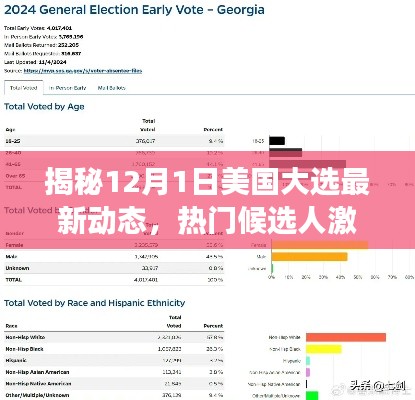The width and height of the screenshot is (415, 400).
Task: Click the Hispanic row in the race table
Action: [x=114, y=361]
